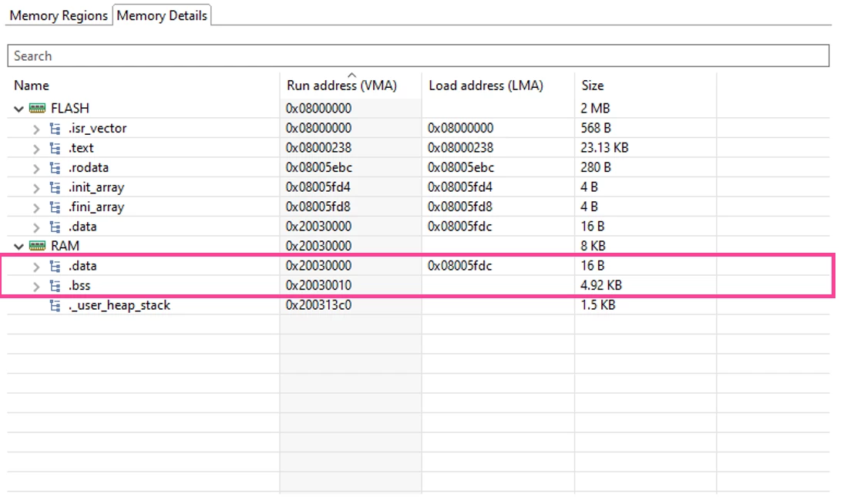847x504 pixels.
Task: Select the ._user_heap_stack row label
Action: [119, 305]
